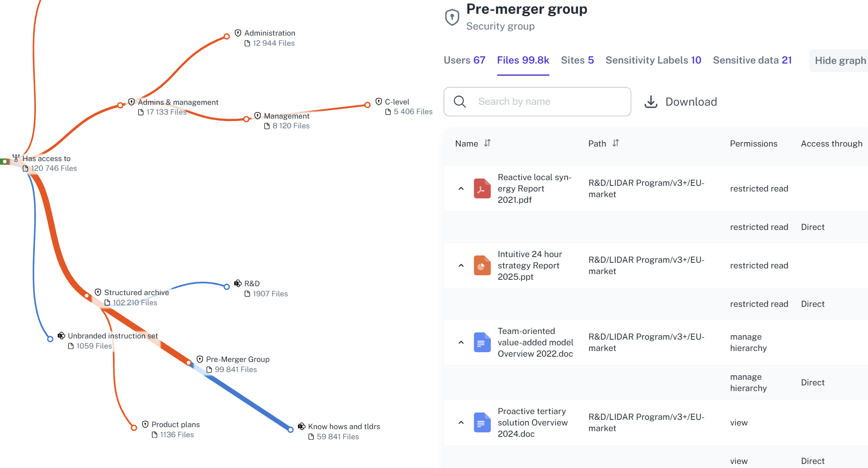Click the Pre-merger group shield icon in header

[x=452, y=17]
